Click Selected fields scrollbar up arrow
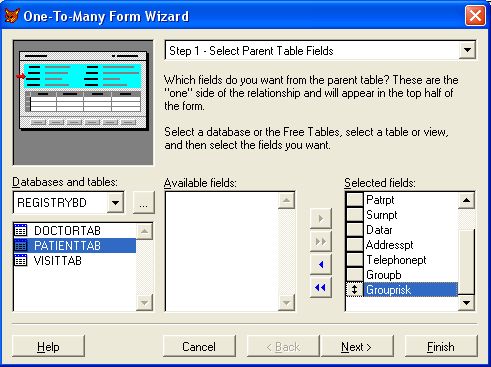The height and width of the screenshot is (367, 491). 466,200
